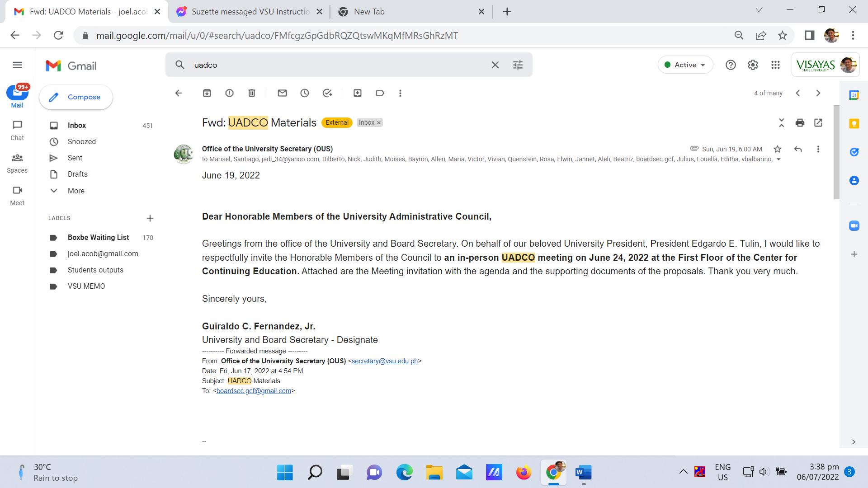Viewport: 868px width, 488px height.
Task: Snooze this email conversation
Action: point(305,93)
